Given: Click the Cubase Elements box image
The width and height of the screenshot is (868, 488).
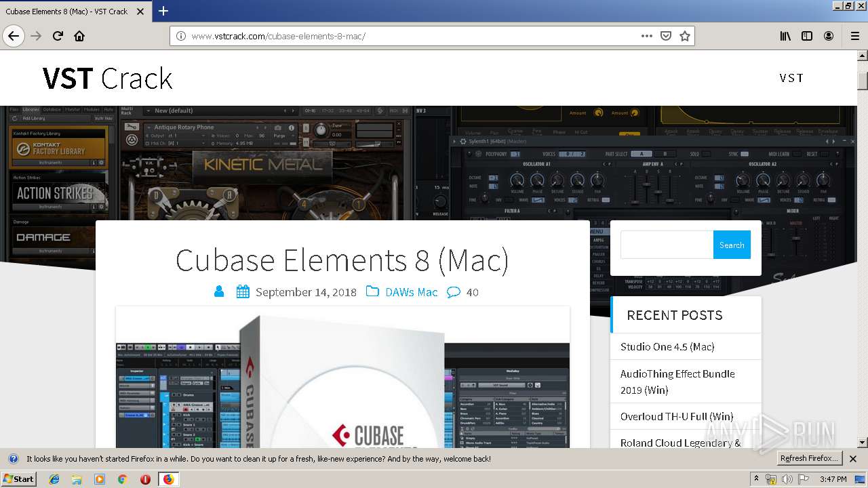Looking at the screenshot, I should (342, 377).
